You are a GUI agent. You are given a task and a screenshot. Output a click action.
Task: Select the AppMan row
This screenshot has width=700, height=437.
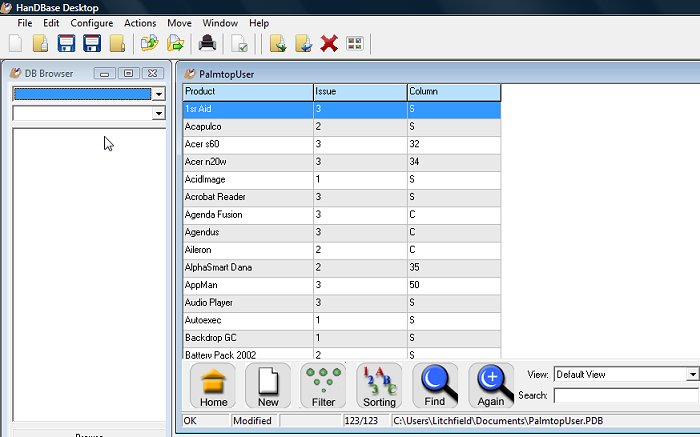point(342,285)
